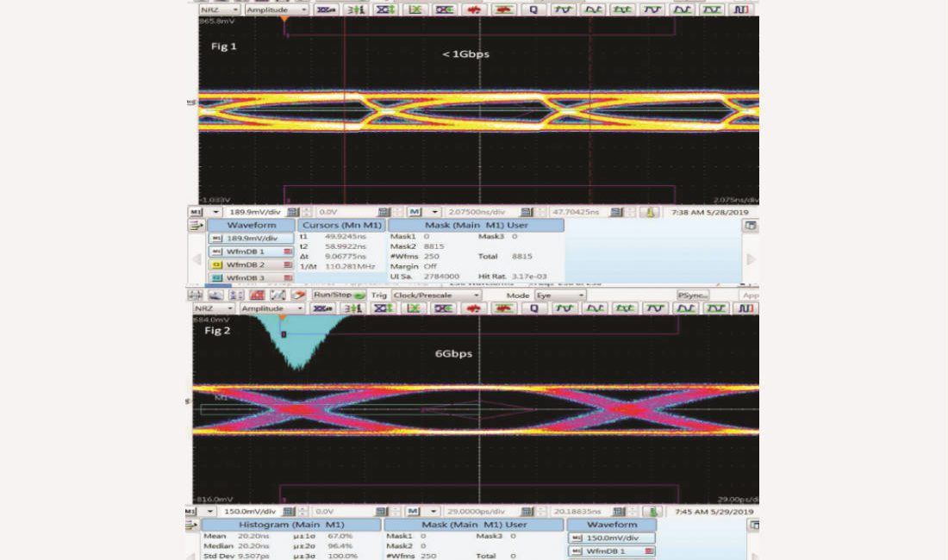Select Mask (Main M1) User tab in Fig 1
948x560 pixels.
(x=476, y=225)
